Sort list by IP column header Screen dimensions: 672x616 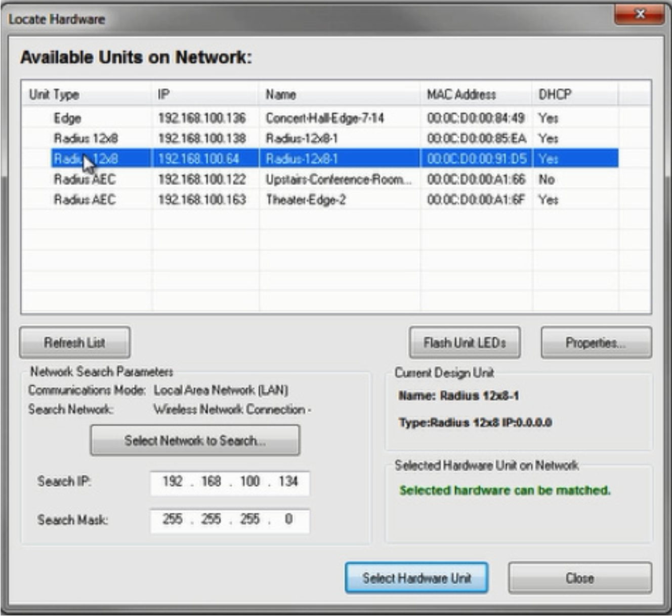pyautogui.click(x=205, y=95)
